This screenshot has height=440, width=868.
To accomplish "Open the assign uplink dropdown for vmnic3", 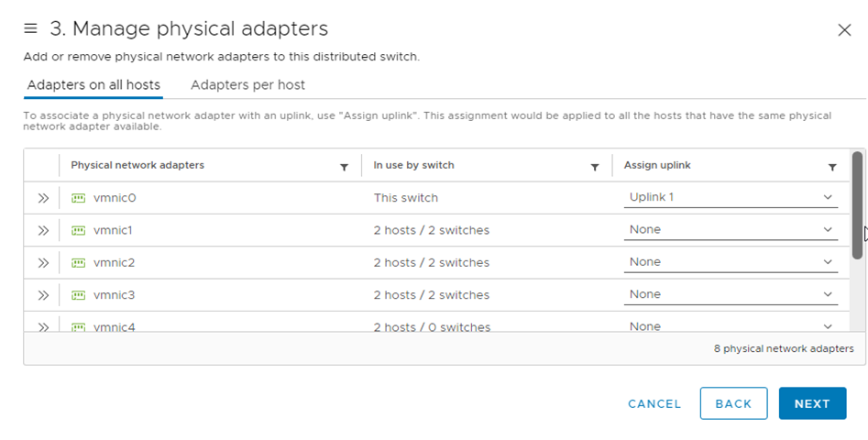I will click(x=730, y=294).
